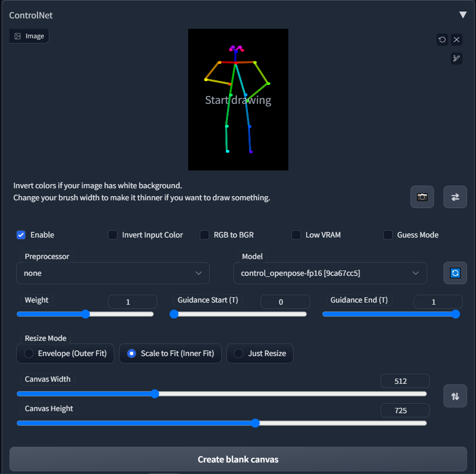Mirror the webcam with the swap arrows icon
This screenshot has height=474, width=476.
click(455, 197)
